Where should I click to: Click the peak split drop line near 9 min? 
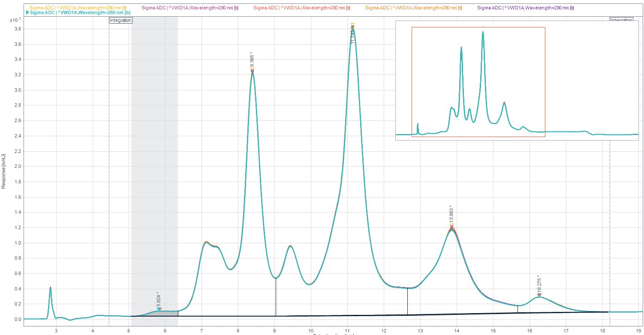click(x=276, y=297)
